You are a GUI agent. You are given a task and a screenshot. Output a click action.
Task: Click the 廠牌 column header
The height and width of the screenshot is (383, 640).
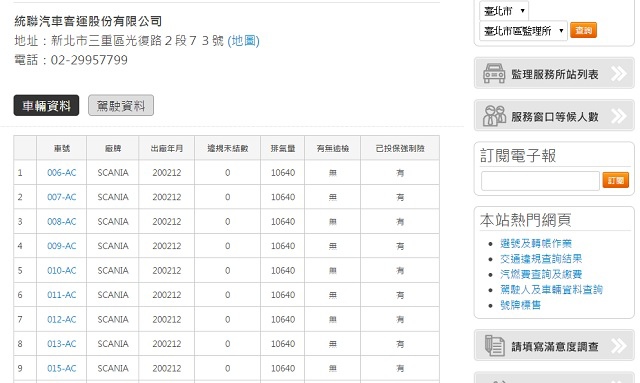tap(113, 148)
